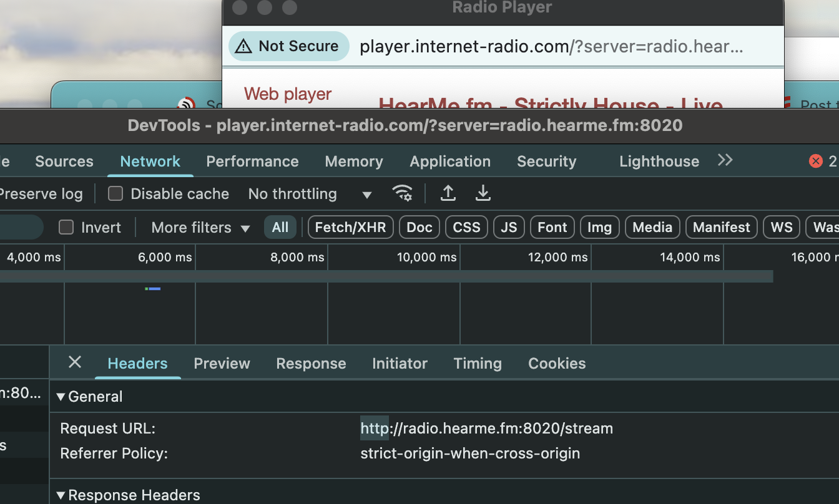
Task: Filter requests by Fetch/XHR type
Action: 350,228
